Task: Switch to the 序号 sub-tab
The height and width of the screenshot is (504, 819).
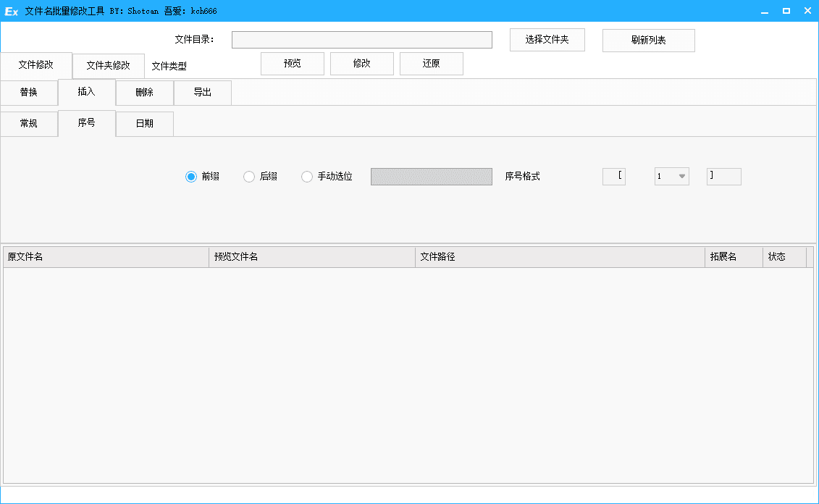Action: (x=87, y=123)
